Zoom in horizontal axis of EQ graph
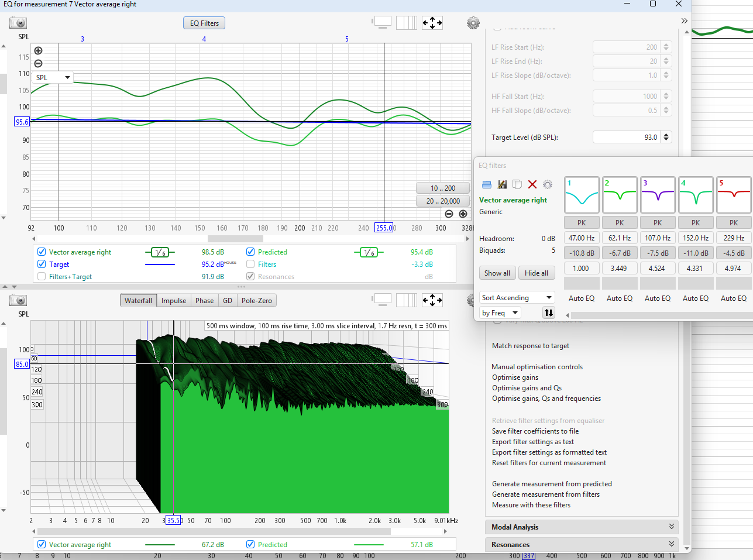The image size is (753, 560). (463, 214)
